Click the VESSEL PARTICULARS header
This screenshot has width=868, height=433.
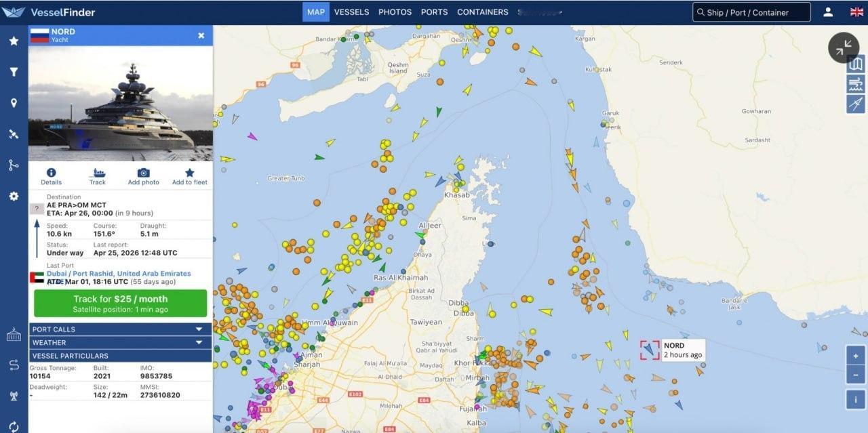[x=120, y=356]
